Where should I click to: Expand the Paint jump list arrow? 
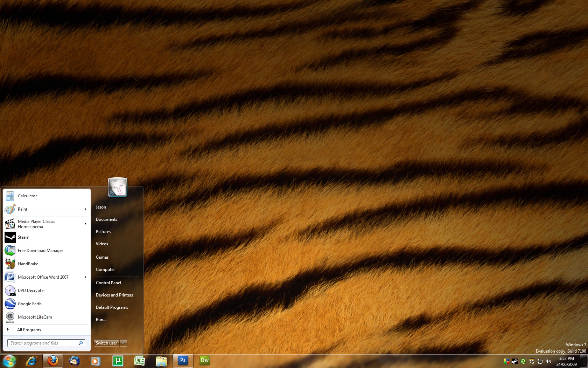click(x=85, y=209)
